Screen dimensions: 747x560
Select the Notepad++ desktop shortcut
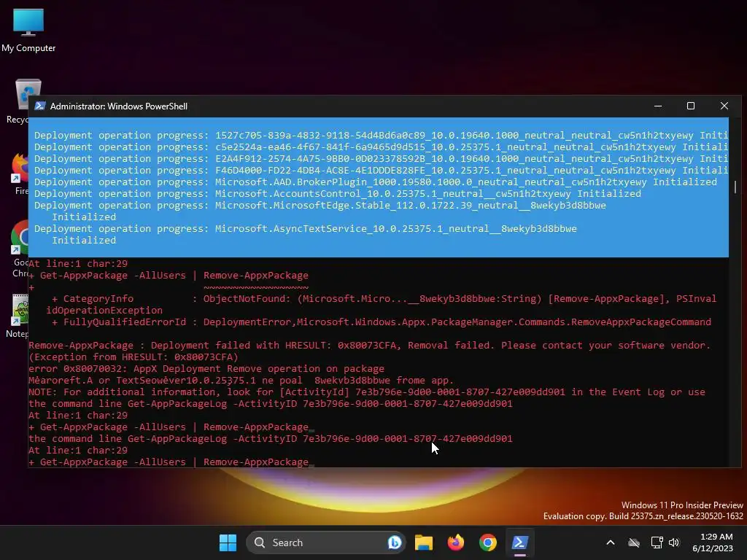pos(18,316)
